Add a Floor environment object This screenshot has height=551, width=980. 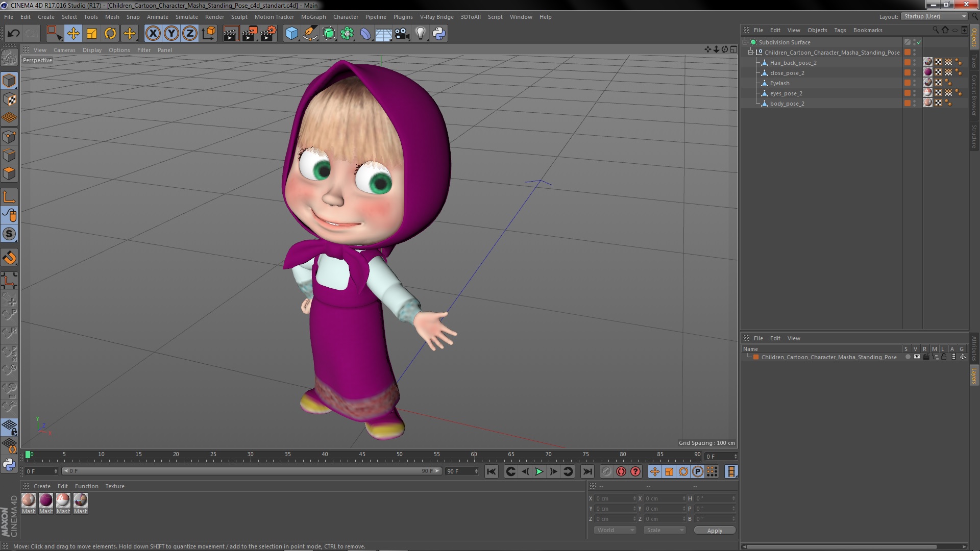383,34
